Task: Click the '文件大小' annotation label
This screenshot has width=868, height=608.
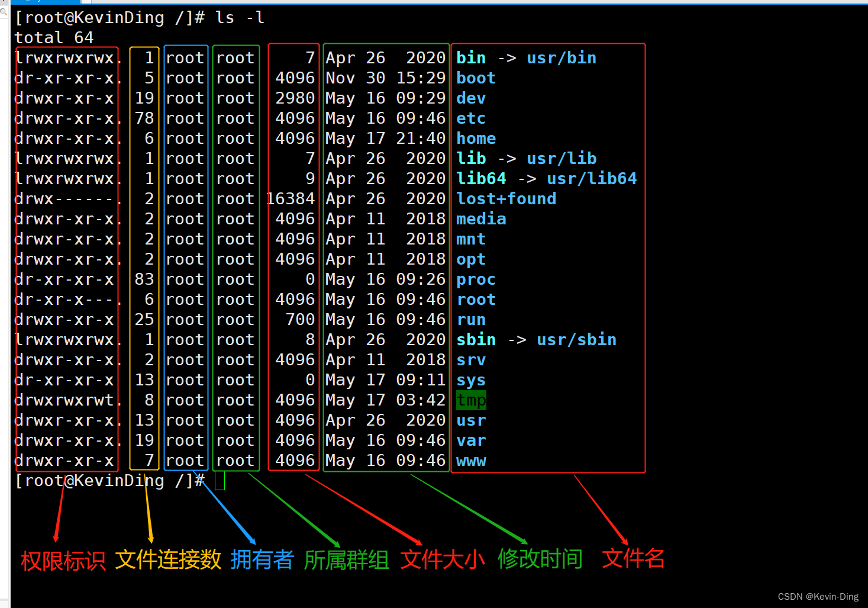Action: 443,559
